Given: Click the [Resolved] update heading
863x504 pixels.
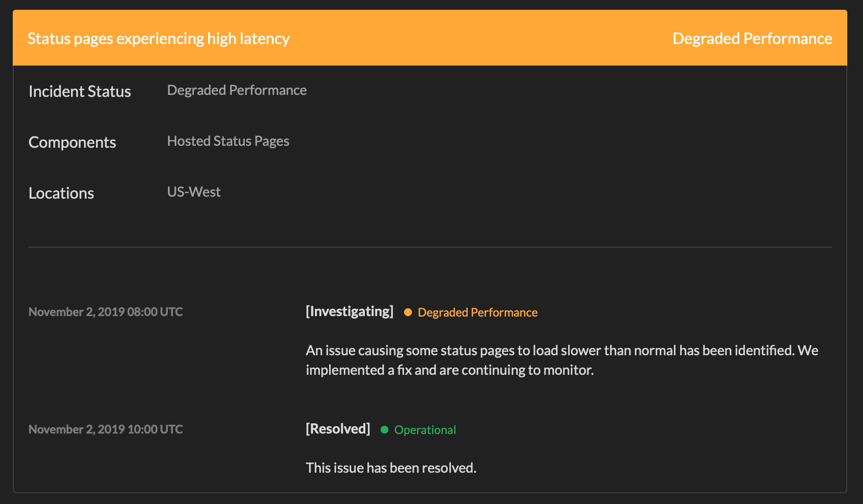Looking at the screenshot, I should (337, 429).
